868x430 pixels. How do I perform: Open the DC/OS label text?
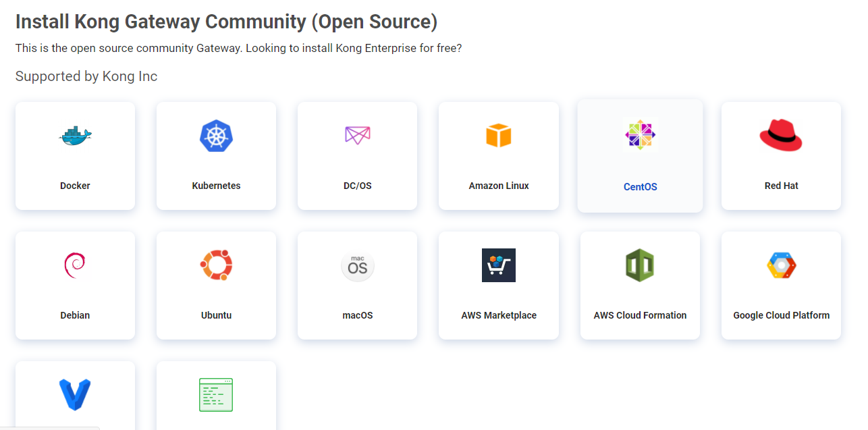(358, 186)
